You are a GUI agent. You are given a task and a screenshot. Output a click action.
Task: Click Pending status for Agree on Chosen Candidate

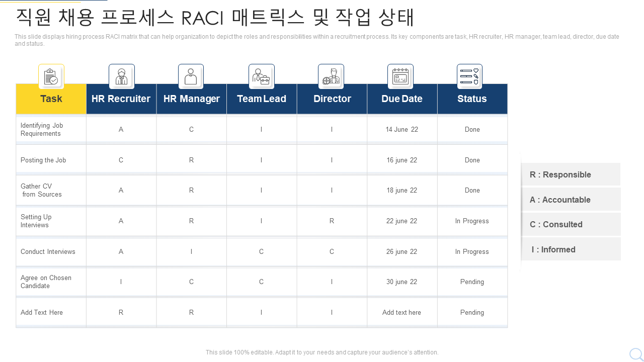tap(472, 282)
